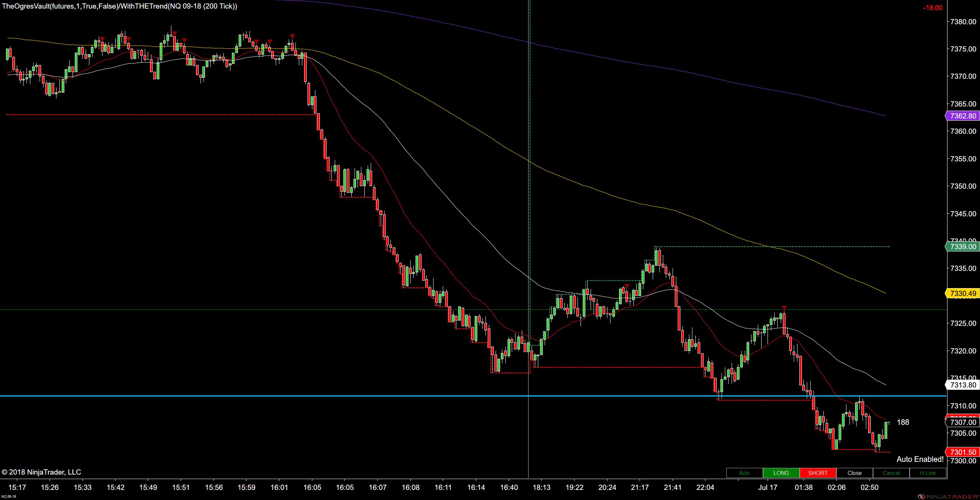This screenshot has height=500, width=980.
Task: Click the 15:17 time axis label
Action: pos(17,487)
